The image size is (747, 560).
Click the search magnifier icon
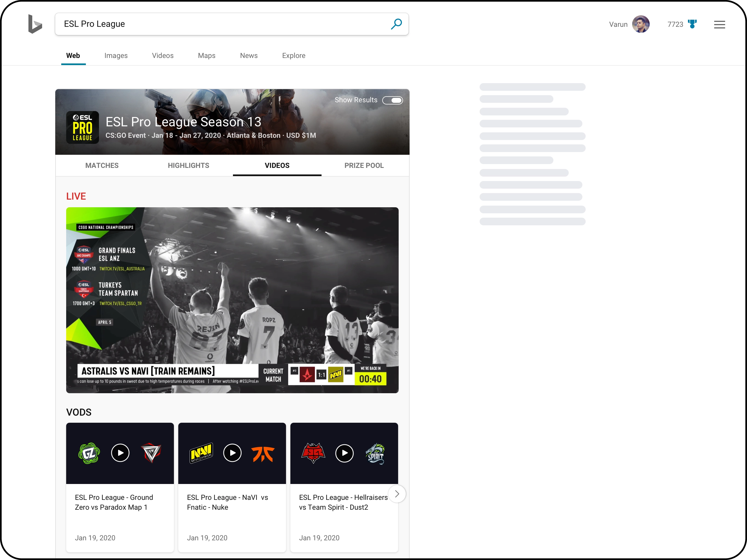point(396,24)
